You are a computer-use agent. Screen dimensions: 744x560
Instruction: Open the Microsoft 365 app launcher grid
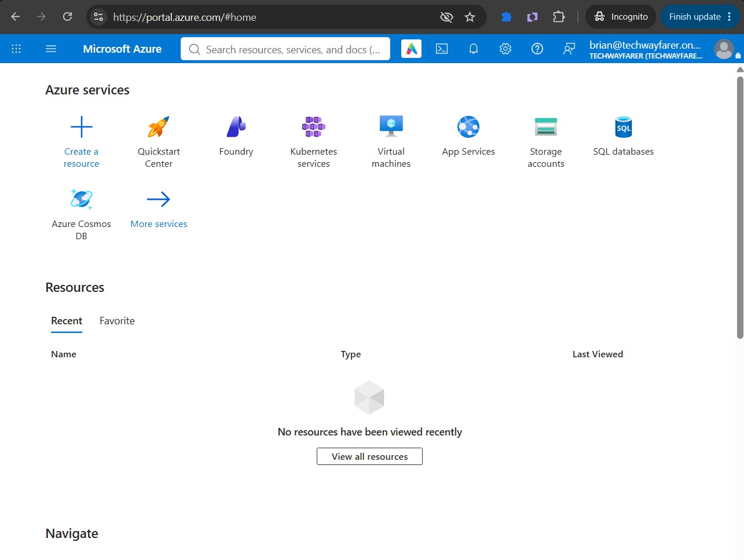[16, 49]
